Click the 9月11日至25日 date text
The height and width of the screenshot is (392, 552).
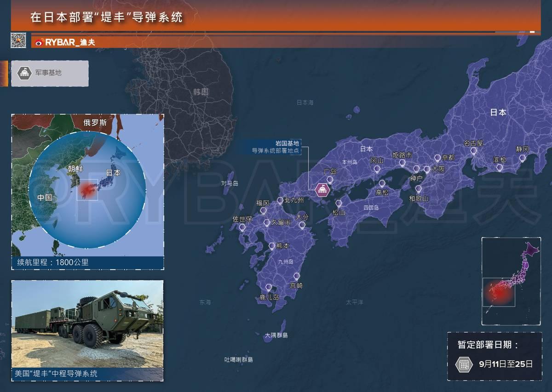[x=506, y=364]
